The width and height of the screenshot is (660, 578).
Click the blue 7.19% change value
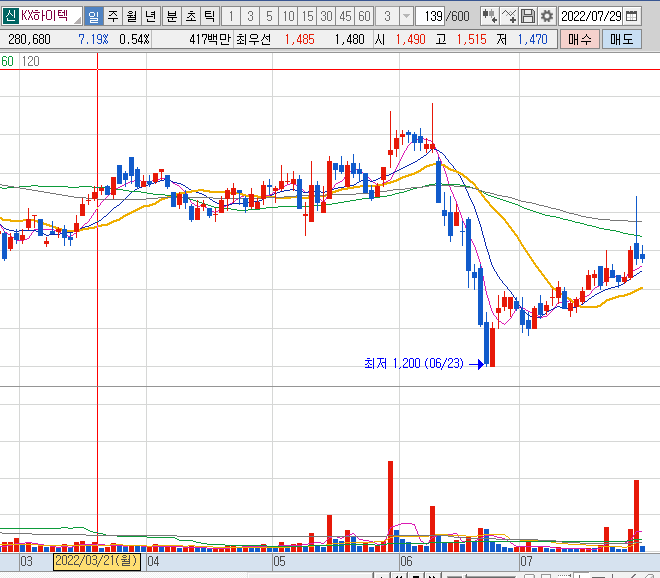coord(93,40)
